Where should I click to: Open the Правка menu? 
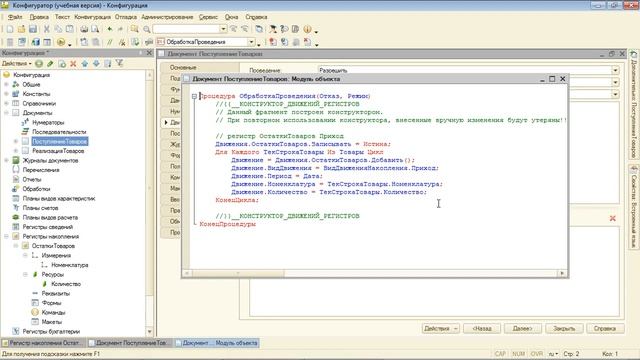[39, 17]
